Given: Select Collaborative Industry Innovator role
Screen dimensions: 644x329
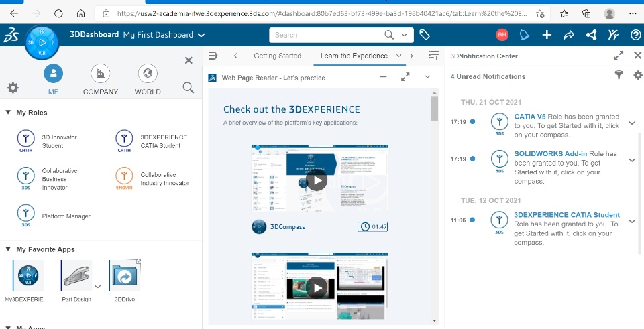Looking at the screenshot, I should 152,179.
